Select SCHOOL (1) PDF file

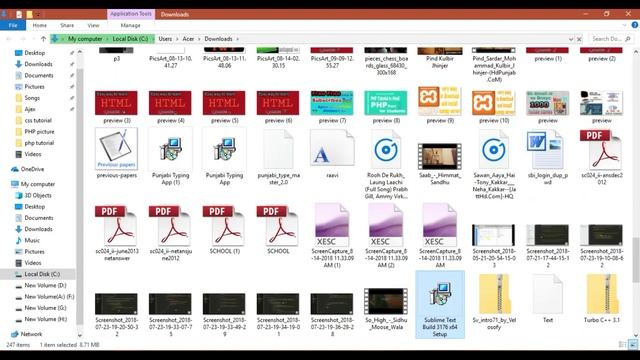[x=224, y=225]
